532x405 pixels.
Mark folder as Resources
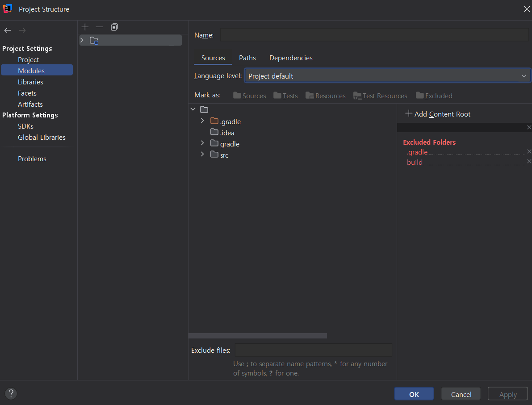click(325, 96)
